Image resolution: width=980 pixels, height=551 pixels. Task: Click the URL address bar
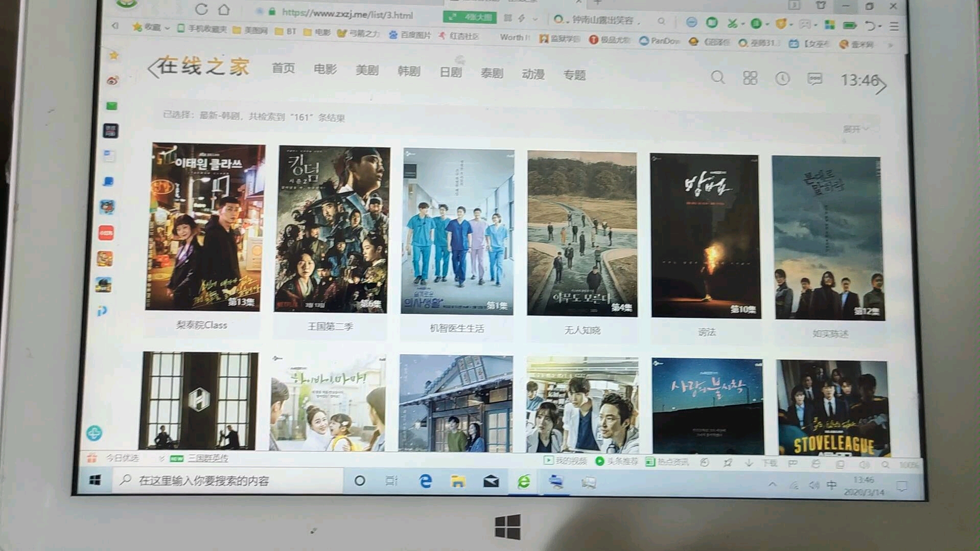347,14
